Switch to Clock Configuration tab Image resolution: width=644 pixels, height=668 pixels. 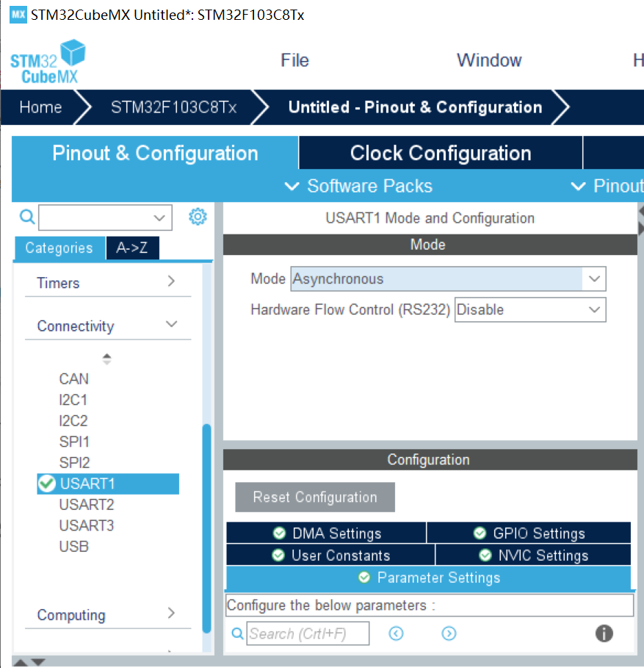441,153
